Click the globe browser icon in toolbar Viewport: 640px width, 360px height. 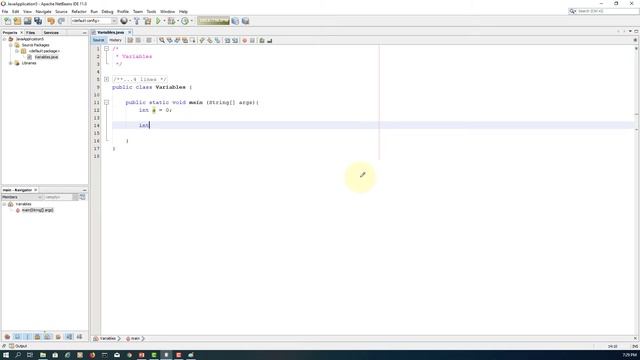[124, 21]
